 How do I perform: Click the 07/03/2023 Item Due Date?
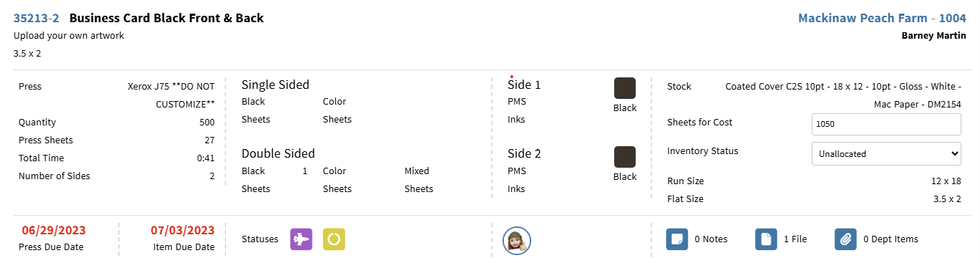(x=183, y=231)
